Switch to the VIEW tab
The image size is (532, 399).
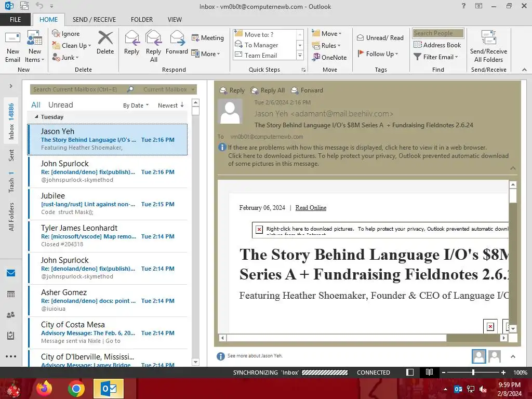pos(175,19)
